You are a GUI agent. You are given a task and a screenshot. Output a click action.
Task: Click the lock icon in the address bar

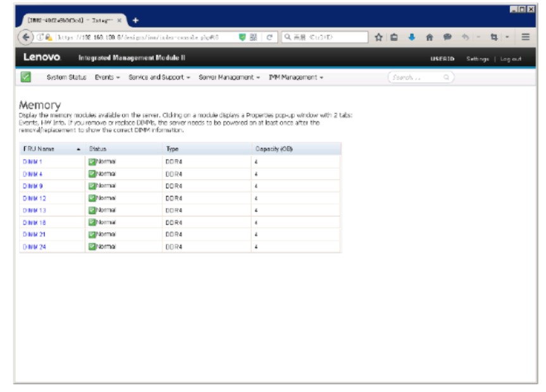49,37
